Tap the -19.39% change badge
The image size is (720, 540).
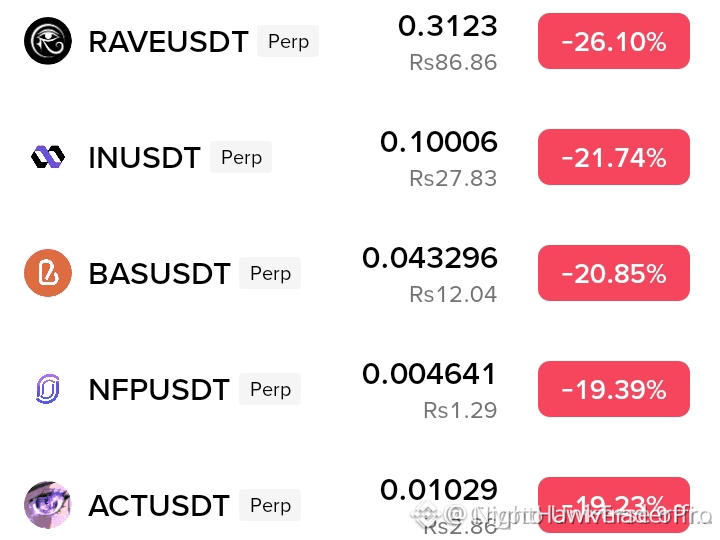pyautogui.click(x=613, y=389)
